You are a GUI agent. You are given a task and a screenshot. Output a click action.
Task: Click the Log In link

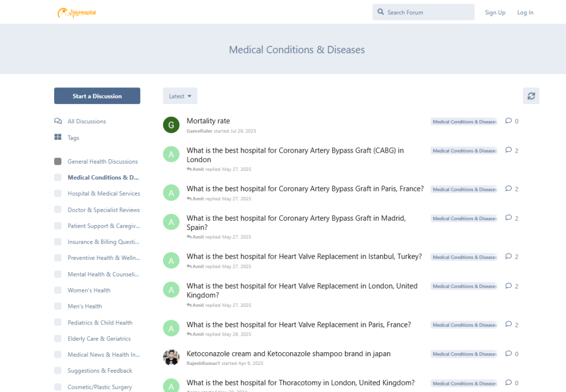tap(525, 13)
